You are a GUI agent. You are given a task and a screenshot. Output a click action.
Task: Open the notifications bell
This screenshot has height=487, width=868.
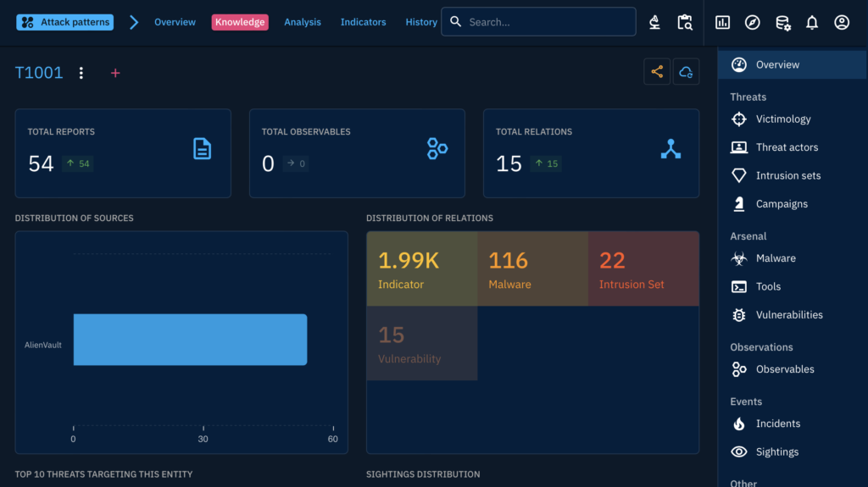[x=811, y=23]
